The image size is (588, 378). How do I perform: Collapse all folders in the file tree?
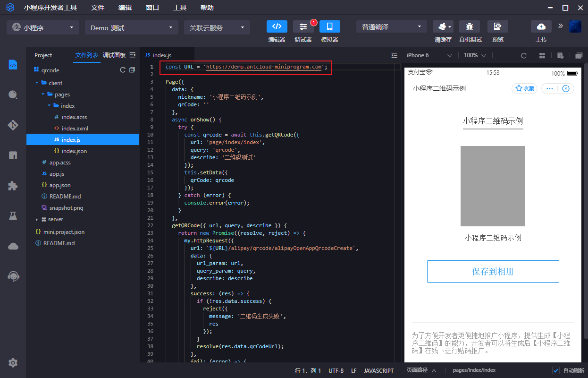tap(132, 70)
